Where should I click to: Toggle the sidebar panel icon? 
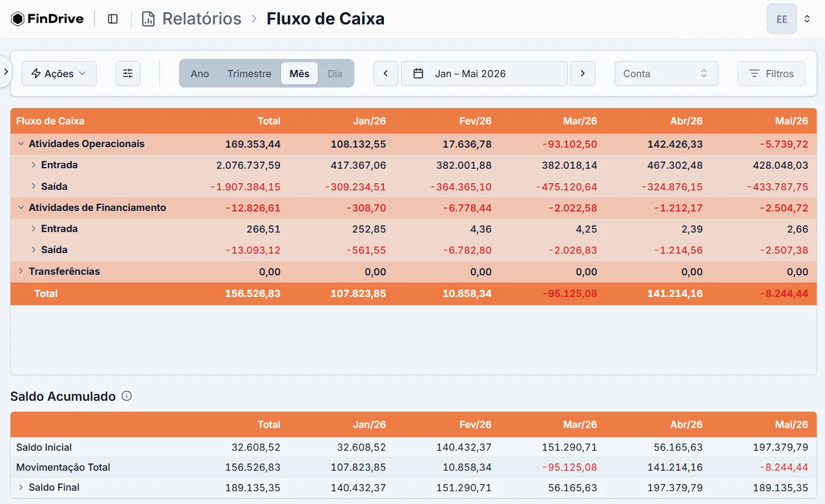click(x=113, y=19)
